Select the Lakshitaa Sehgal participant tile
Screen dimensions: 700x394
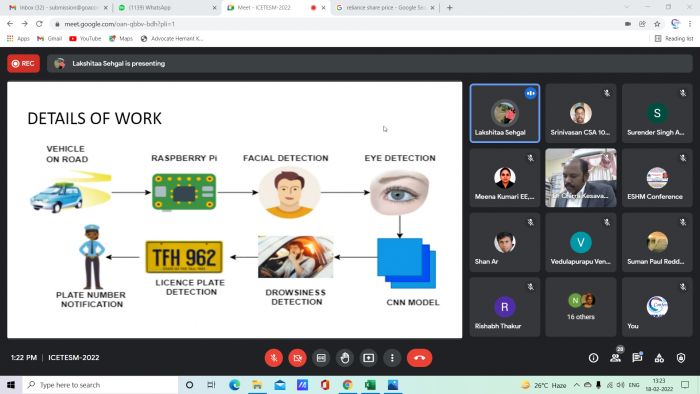pos(505,113)
